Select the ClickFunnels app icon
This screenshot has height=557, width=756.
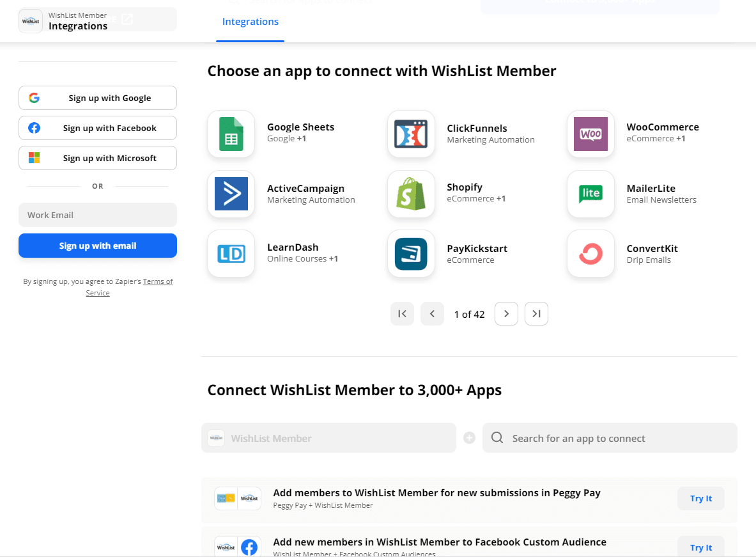tap(411, 134)
